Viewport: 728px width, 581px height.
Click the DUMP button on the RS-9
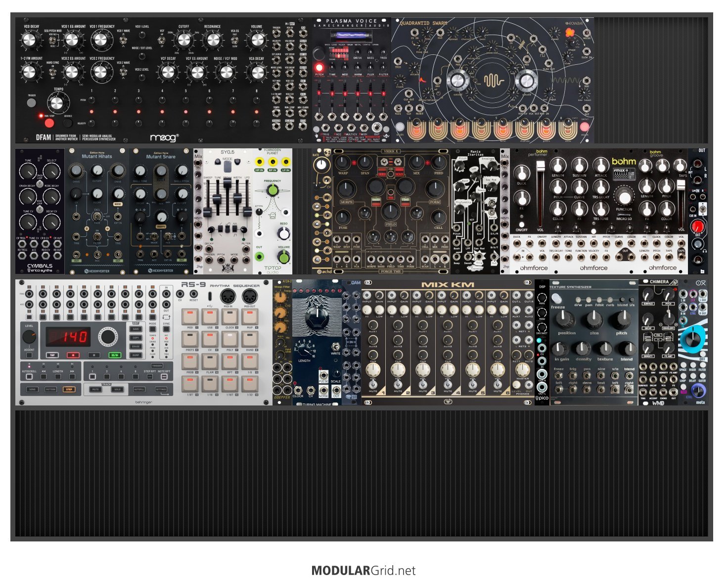pyautogui.click(x=136, y=355)
